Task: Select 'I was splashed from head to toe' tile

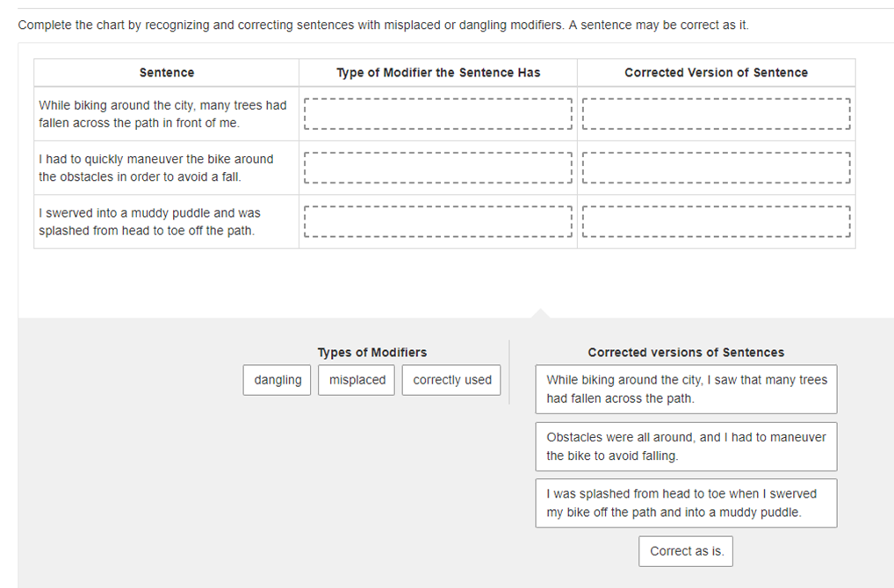Action: [686, 503]
